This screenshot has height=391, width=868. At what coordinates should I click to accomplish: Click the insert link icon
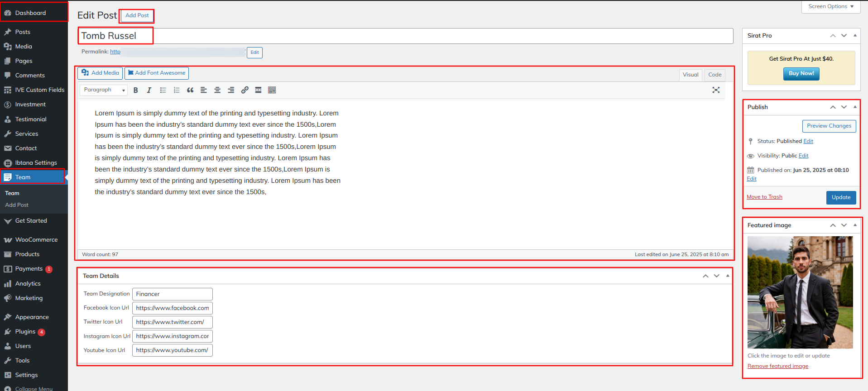[245, 90]
